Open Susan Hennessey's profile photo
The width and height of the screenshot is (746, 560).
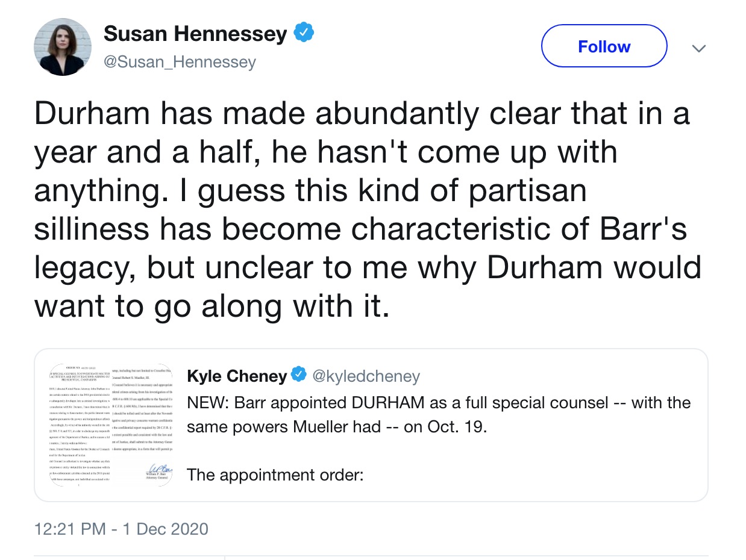[63, 47]
